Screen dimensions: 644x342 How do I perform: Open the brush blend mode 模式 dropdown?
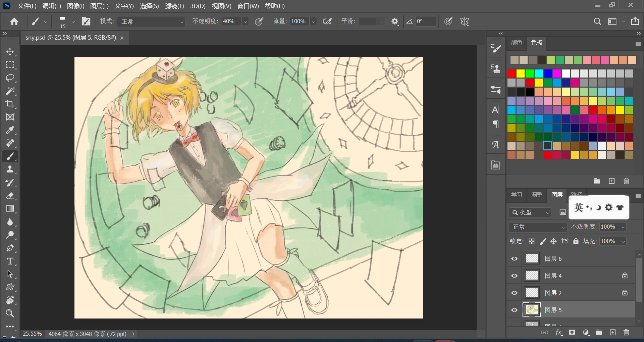(151, 21)
